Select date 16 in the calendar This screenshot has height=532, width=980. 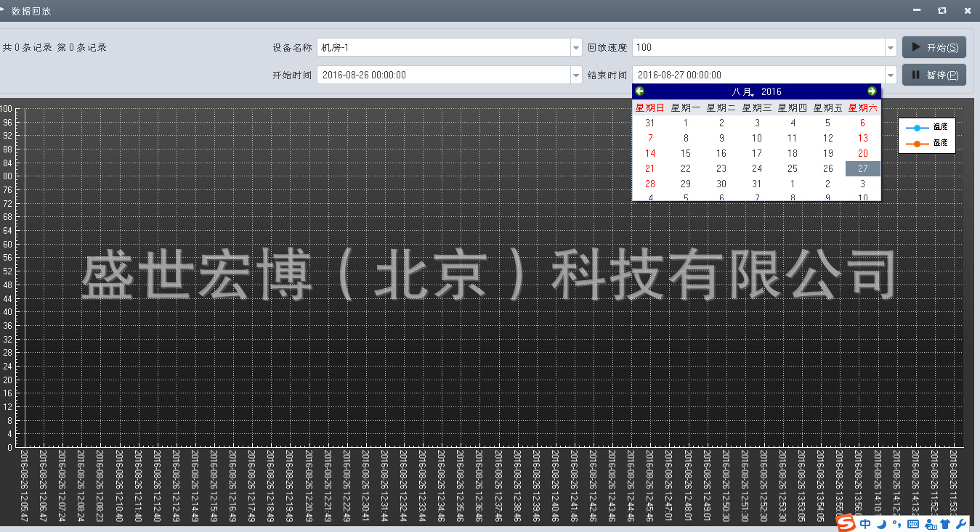pyautogui.click(x=721, y=153)
